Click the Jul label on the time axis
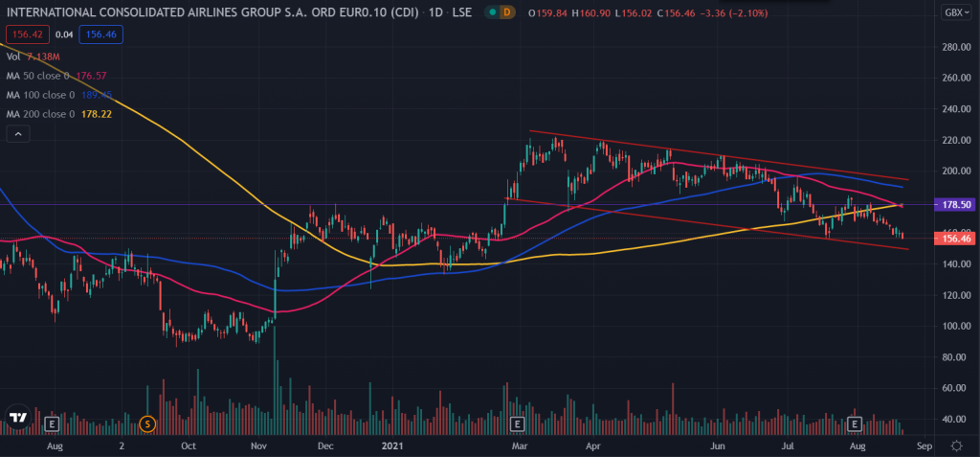 point(788,446)
